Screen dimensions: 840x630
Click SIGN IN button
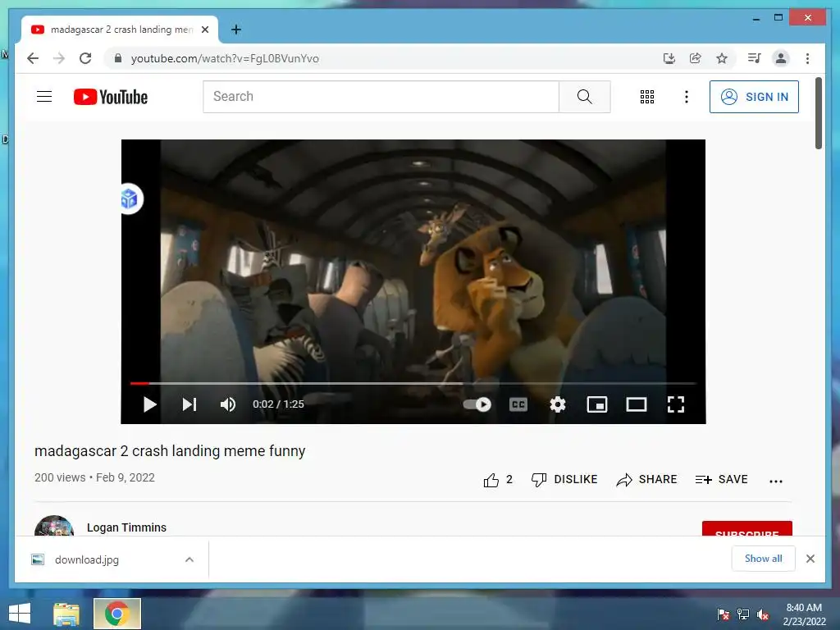754,97
